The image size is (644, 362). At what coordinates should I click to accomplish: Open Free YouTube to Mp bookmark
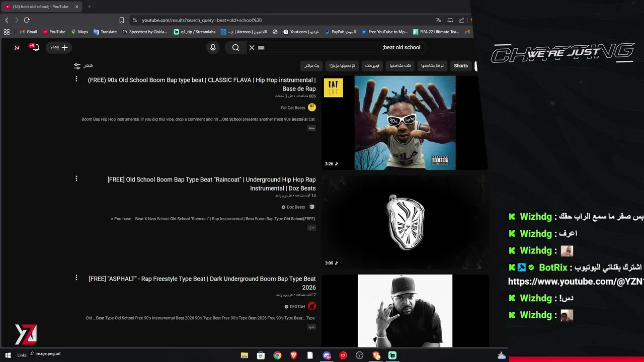tap(384, 32)
